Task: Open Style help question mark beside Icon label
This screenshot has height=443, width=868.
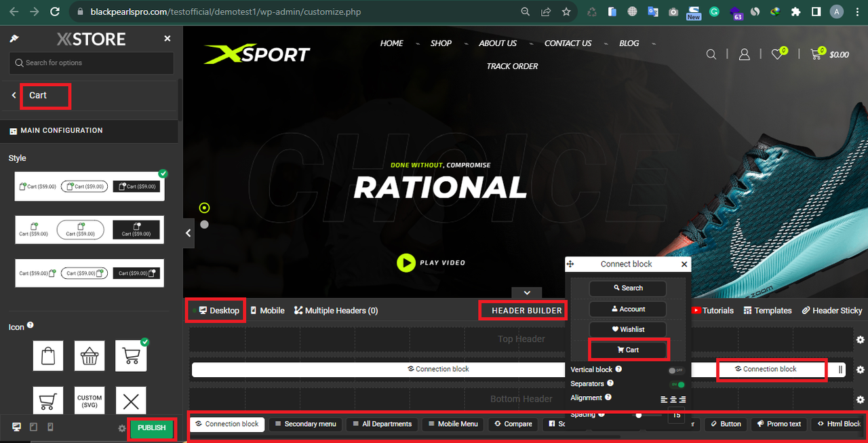Action: pos(31,326)
